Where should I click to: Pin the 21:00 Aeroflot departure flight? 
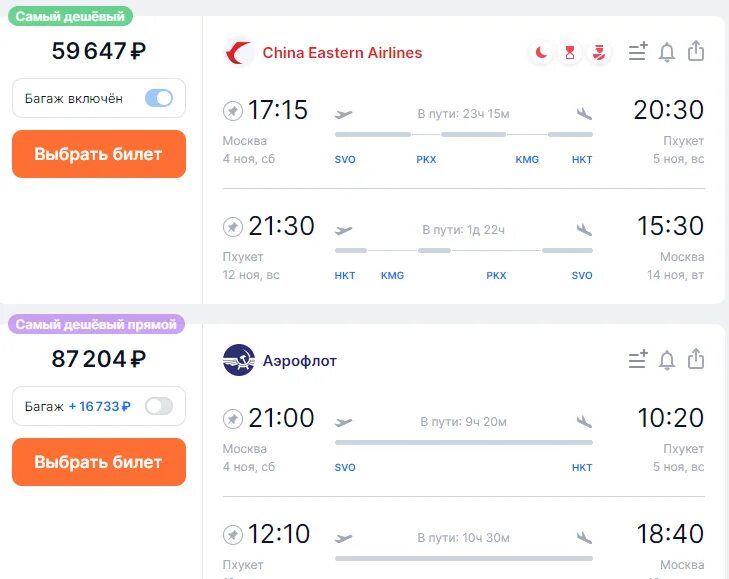[233, 419]
